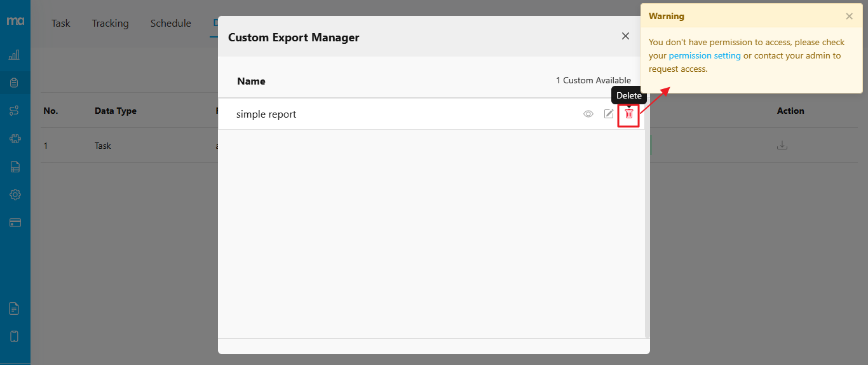Delete the simple report custom export
Screen dimensions: 868x365
click(628, 114)
